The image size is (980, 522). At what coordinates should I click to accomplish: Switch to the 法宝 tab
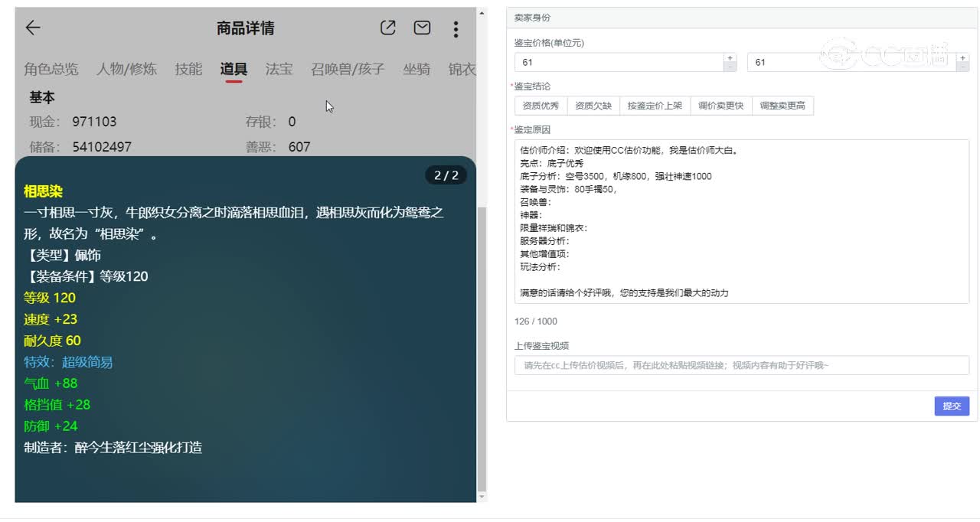[x=279, y=68]
